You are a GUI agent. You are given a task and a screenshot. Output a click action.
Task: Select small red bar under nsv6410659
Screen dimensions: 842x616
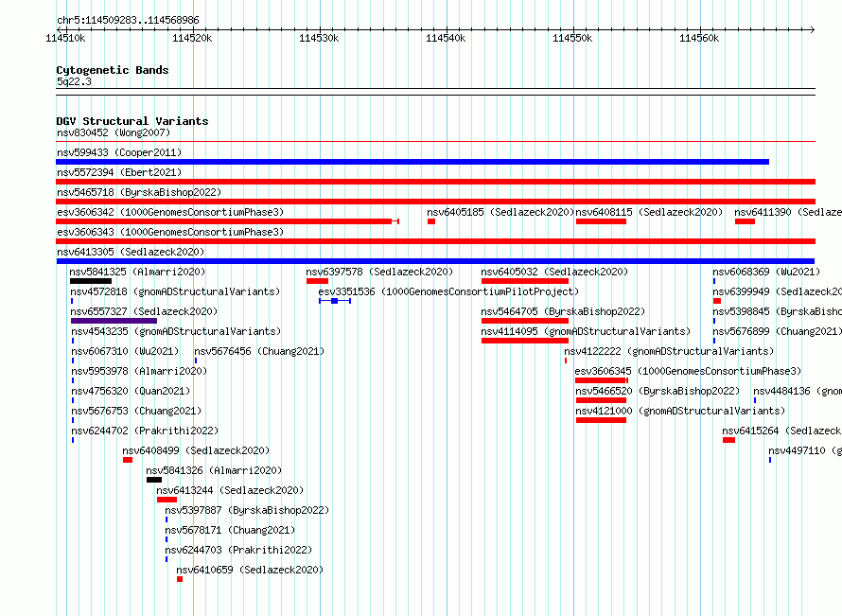pos(180,579)
